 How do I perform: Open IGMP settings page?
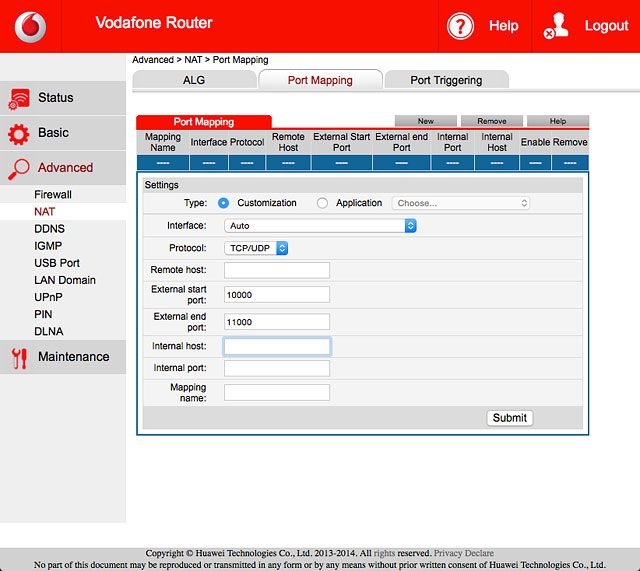[x=48, y=246]
